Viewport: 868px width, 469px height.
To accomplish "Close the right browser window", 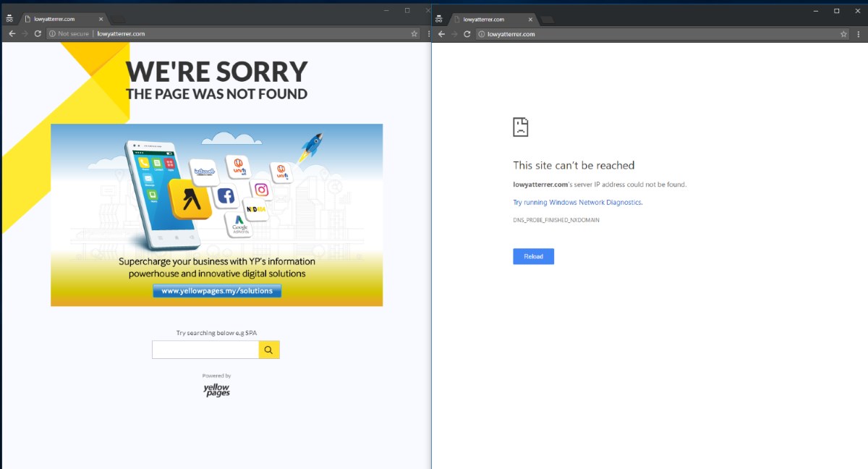I will pyautogui.click(x=858, y=11).
